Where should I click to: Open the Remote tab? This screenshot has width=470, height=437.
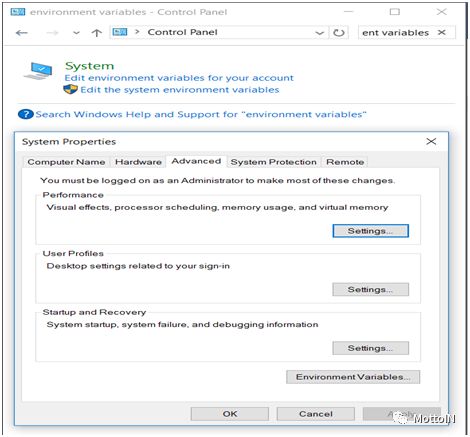(x=345, y=162)
